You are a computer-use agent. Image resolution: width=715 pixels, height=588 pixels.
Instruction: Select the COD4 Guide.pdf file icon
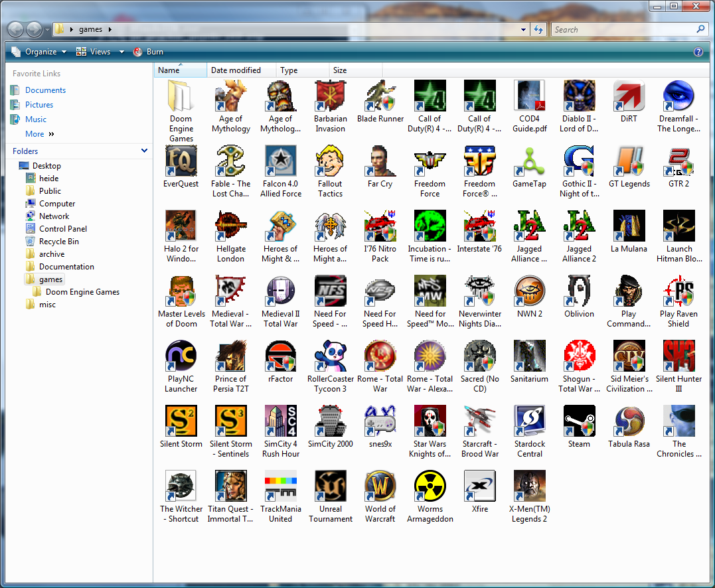point(529,96)
